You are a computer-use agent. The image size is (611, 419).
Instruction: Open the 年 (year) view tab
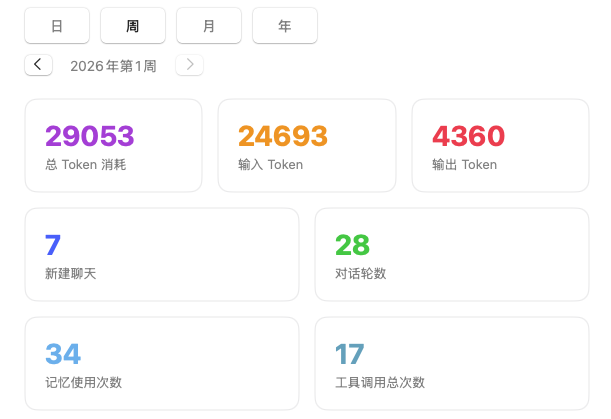285,26
